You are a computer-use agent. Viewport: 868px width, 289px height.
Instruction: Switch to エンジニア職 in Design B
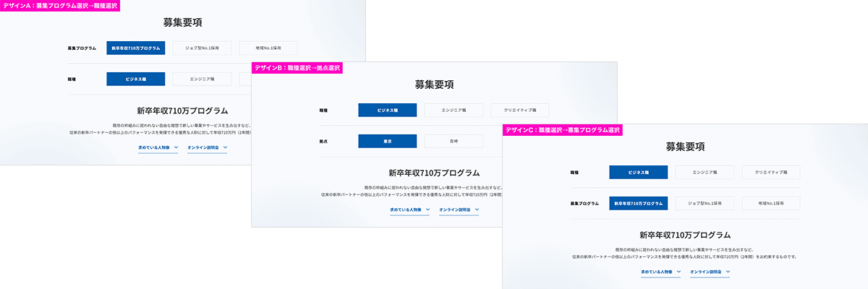(x=454, y=111)
